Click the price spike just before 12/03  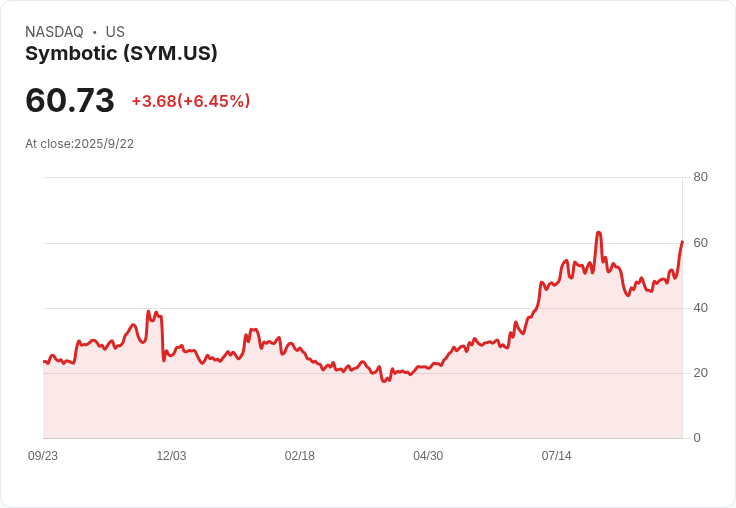(148, 312)
